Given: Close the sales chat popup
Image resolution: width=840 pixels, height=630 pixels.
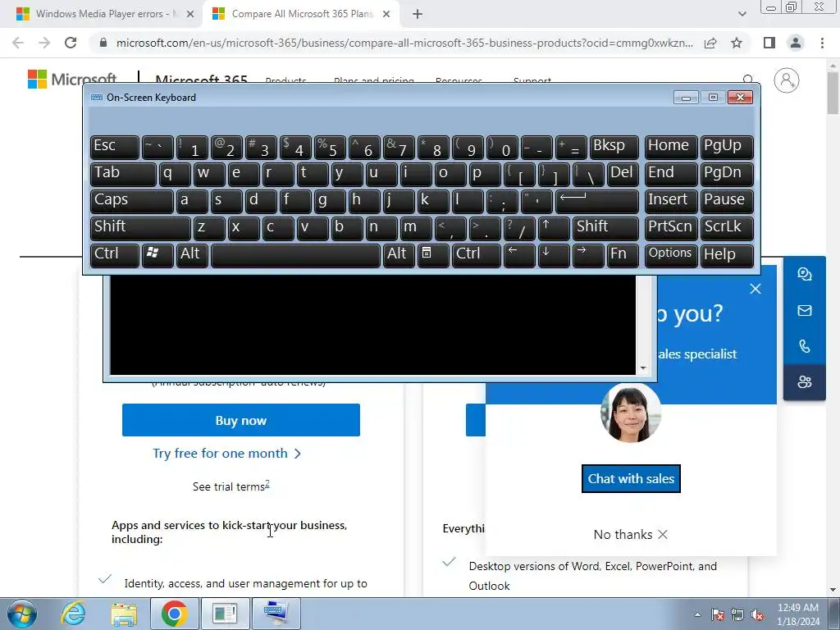Looking at the screenshot, I should [756, 289].
